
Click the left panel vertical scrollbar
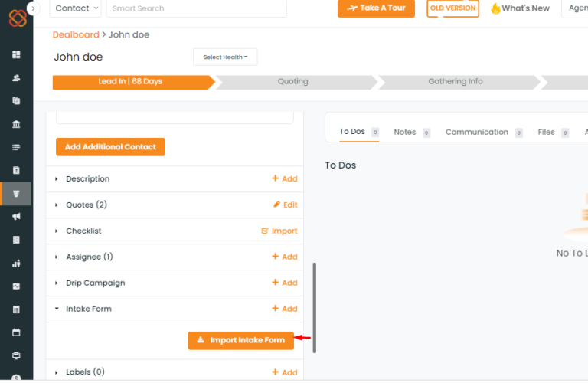(314, 308)
